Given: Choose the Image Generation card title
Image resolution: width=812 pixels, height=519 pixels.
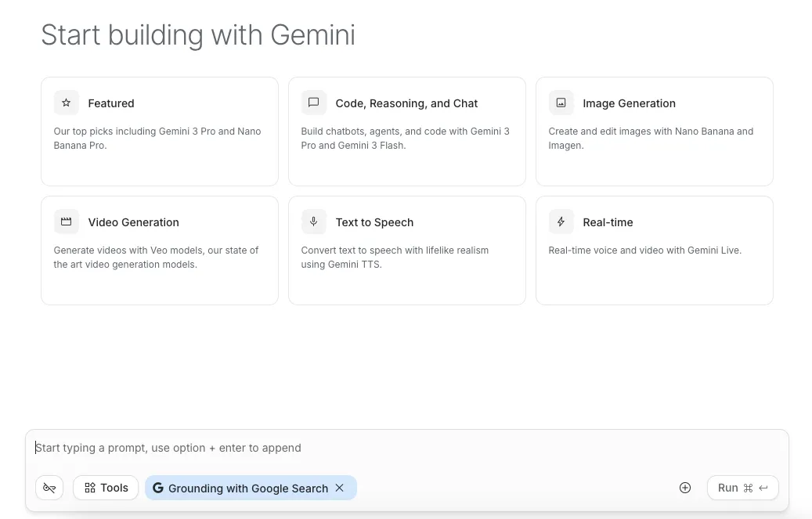Looking at the screenshot, I should [x=629, y=103].
